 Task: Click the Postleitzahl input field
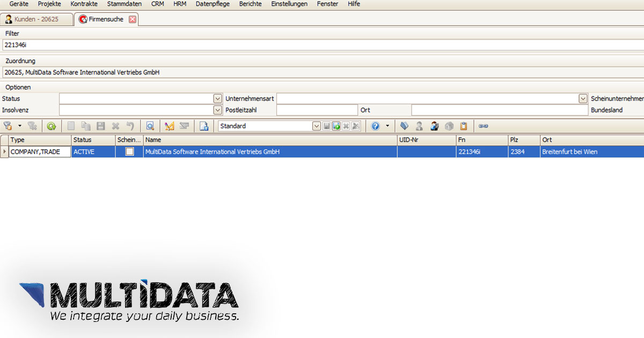pos(317,110)
